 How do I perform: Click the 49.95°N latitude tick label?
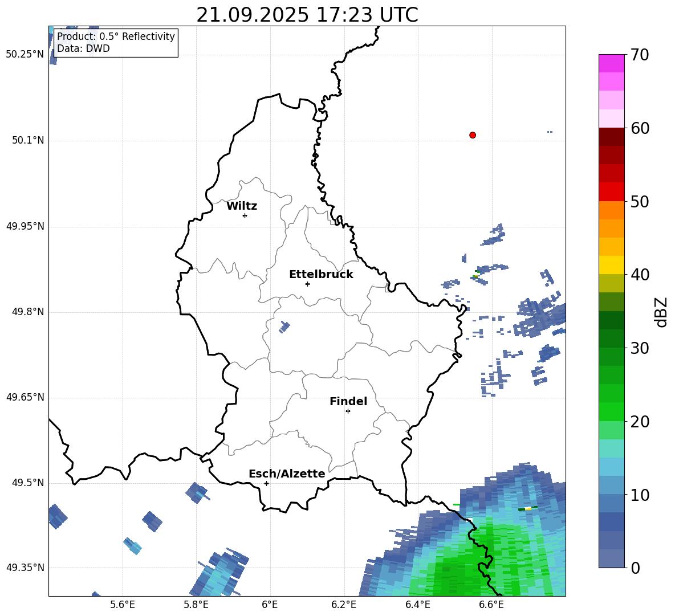25,226
